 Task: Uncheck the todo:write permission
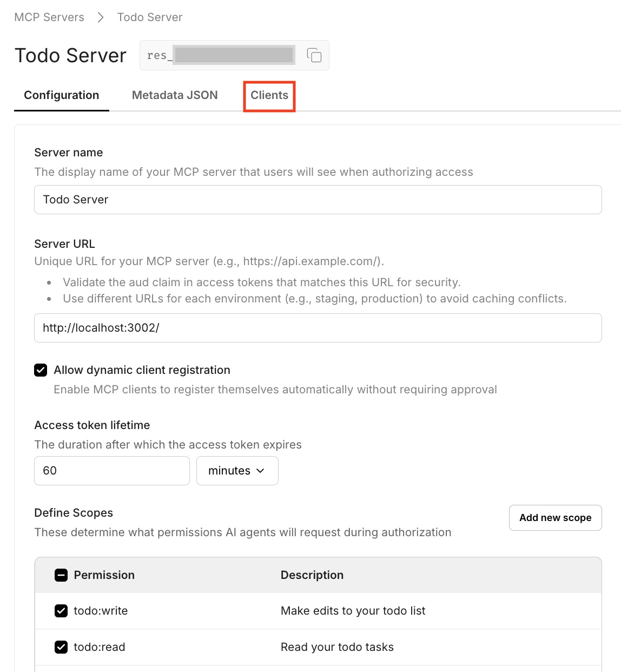[61, 611]
